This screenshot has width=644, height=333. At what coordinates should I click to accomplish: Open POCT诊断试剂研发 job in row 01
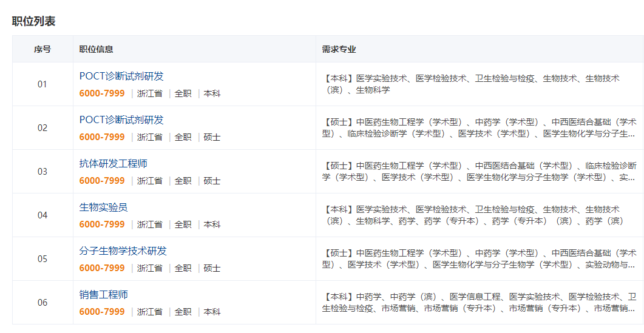[121, 76]
